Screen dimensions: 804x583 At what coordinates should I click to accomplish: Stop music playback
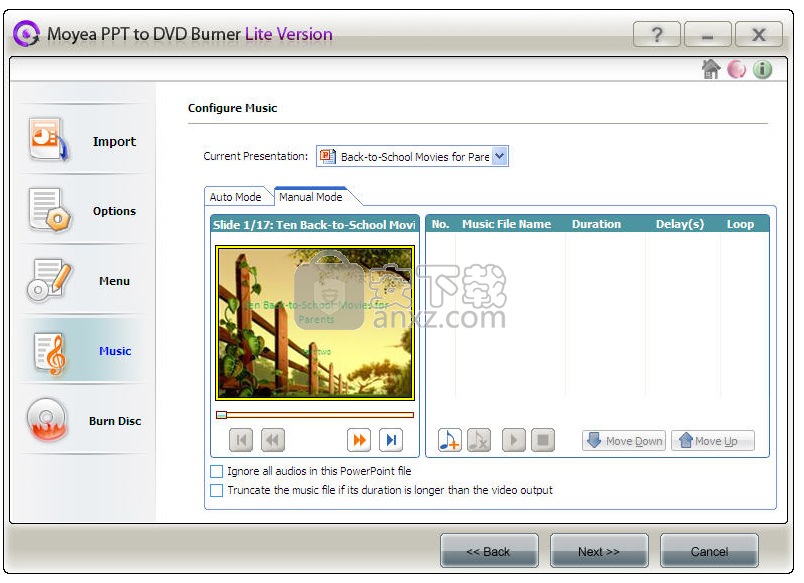coord(543,440)
